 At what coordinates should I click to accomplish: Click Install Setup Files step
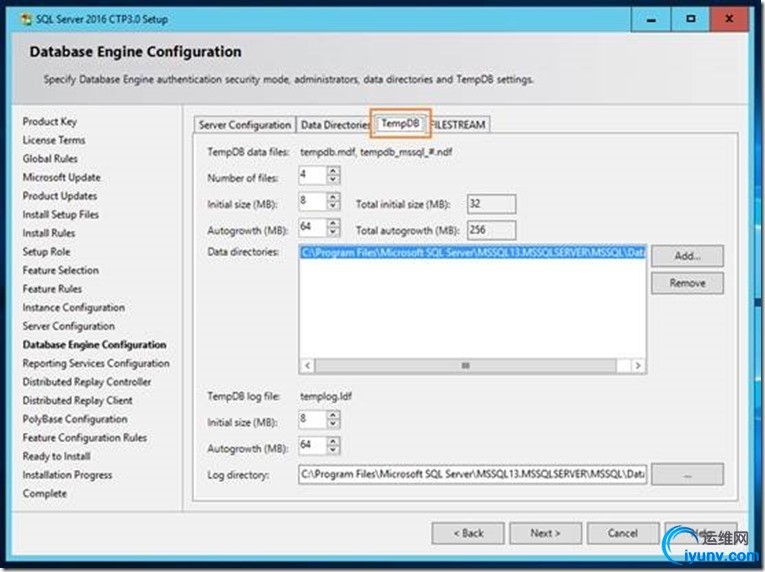click(60, 214)
